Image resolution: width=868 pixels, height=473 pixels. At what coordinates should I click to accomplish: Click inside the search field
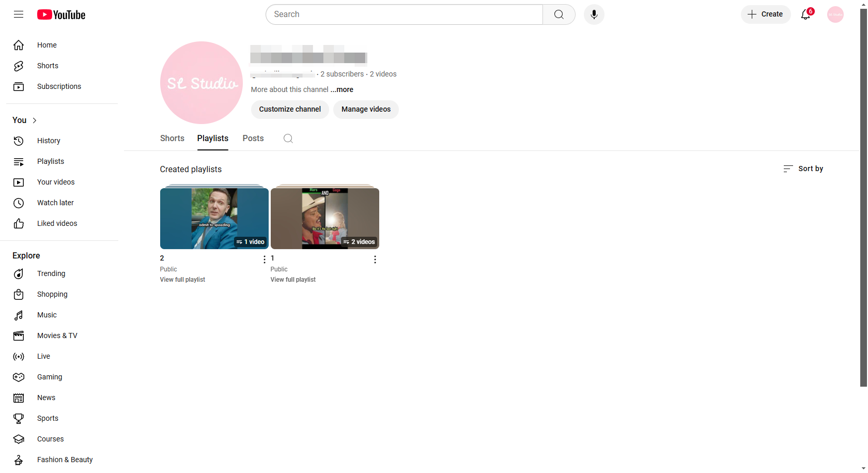[x=403, y=14]
